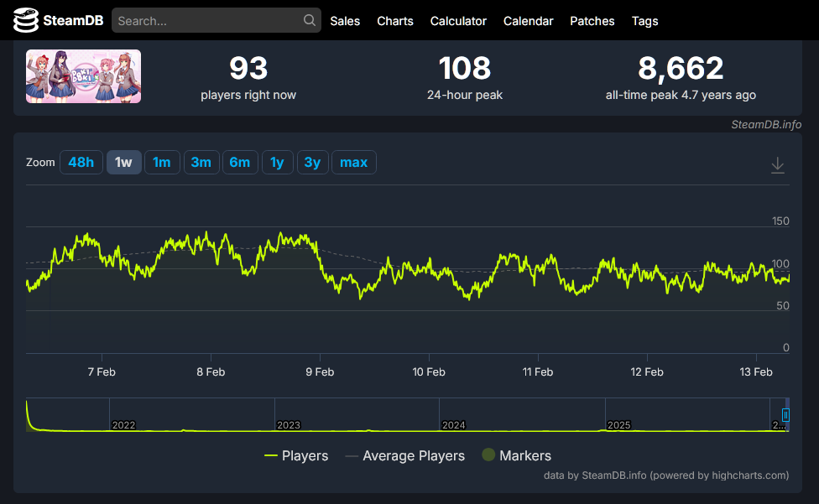
Task: Click the 2025 label in navigator
Action: tap(619, 425)
